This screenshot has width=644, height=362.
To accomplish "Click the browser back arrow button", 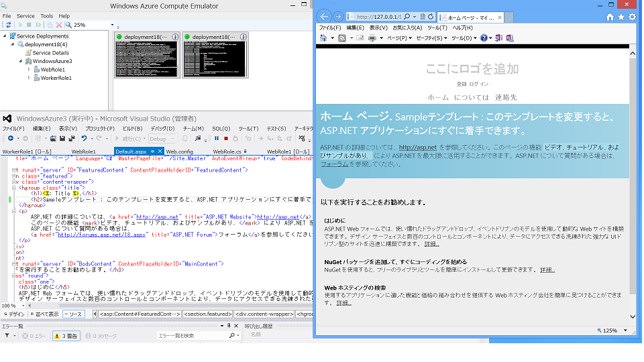I will coord(325,17).
